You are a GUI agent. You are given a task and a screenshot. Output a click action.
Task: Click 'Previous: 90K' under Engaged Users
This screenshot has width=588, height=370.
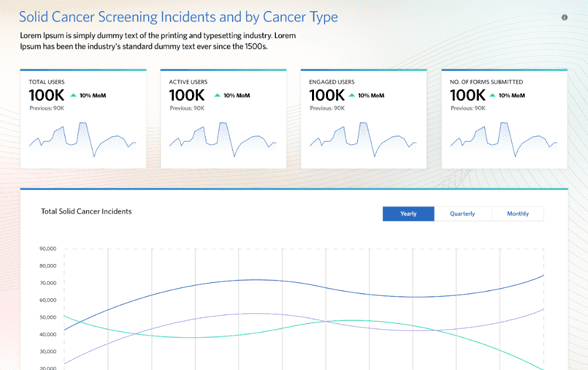327,108
